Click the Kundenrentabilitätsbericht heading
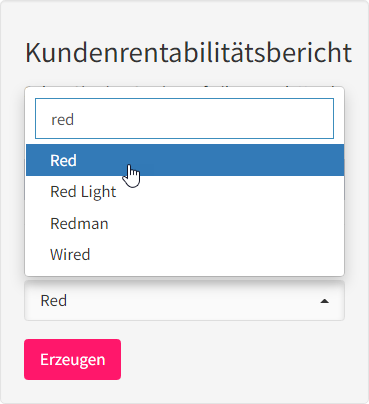 pyautogui.click(x=189, y=53)
